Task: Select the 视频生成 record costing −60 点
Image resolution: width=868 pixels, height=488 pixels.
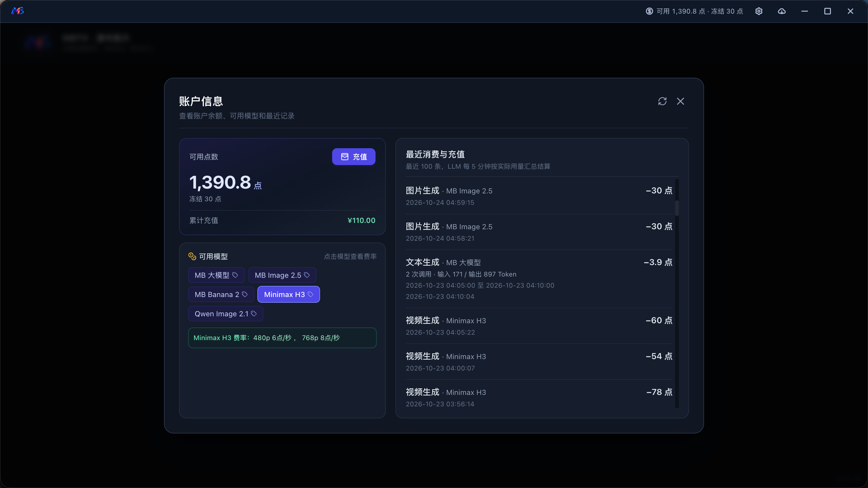Action: (539, 326)
